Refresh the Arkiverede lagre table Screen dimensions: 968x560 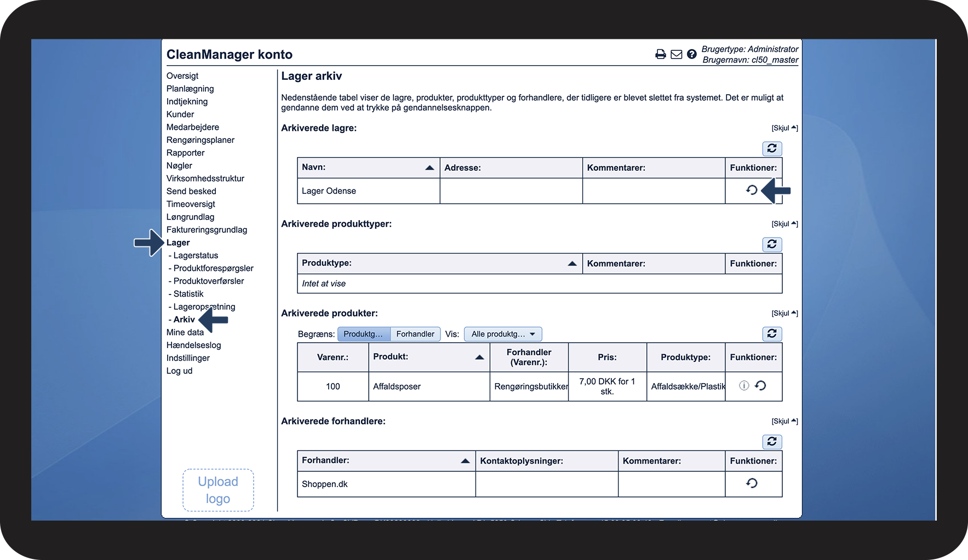point(772,148)
